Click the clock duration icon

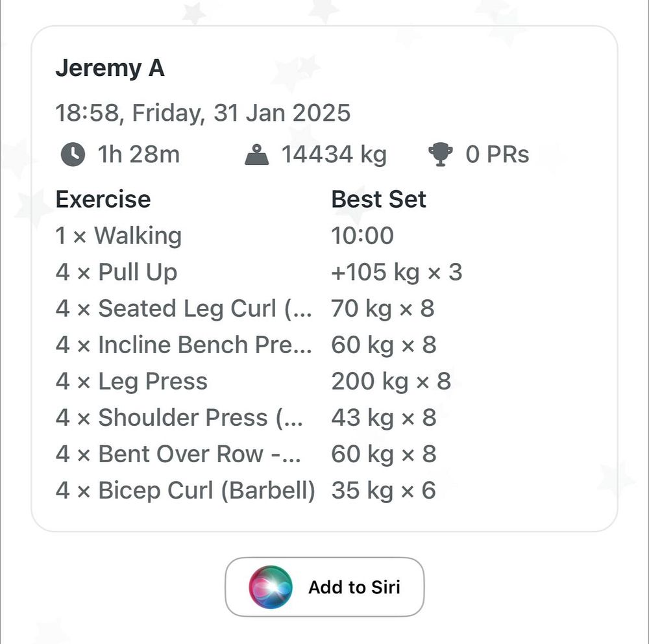coord(72,155)
